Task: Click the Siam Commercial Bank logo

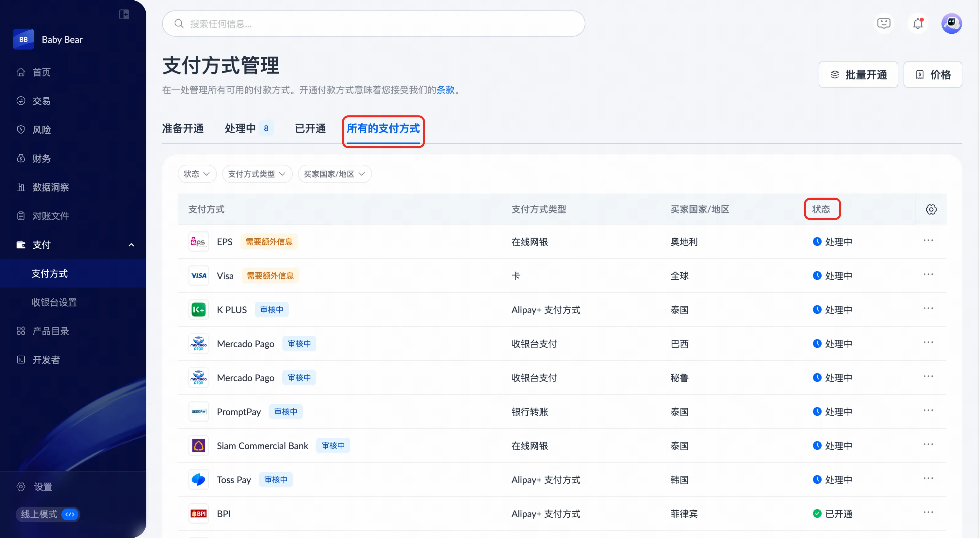Action: click(198, 446)
